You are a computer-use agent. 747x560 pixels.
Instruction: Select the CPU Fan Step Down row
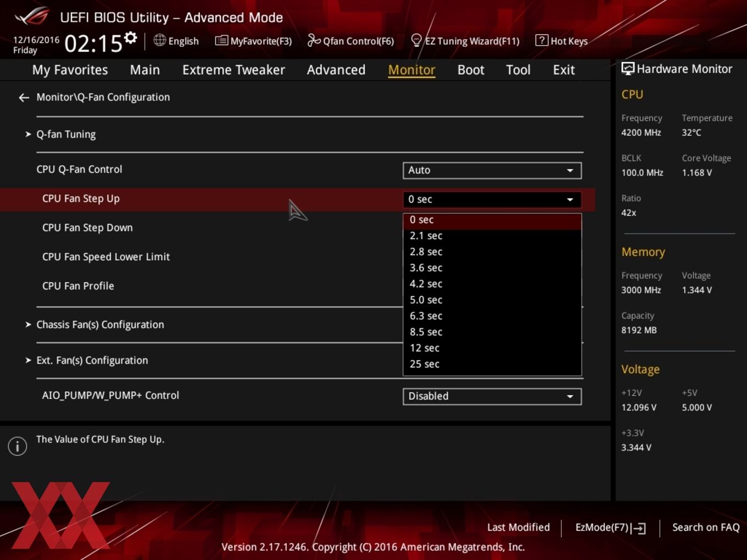[x=87, y=228]
